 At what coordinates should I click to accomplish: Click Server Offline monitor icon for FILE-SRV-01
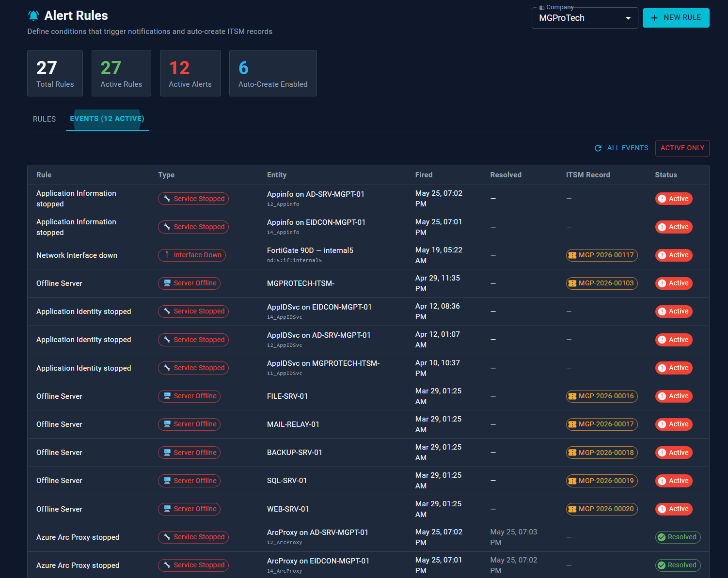pyautogui.click(x=167, y=396)
